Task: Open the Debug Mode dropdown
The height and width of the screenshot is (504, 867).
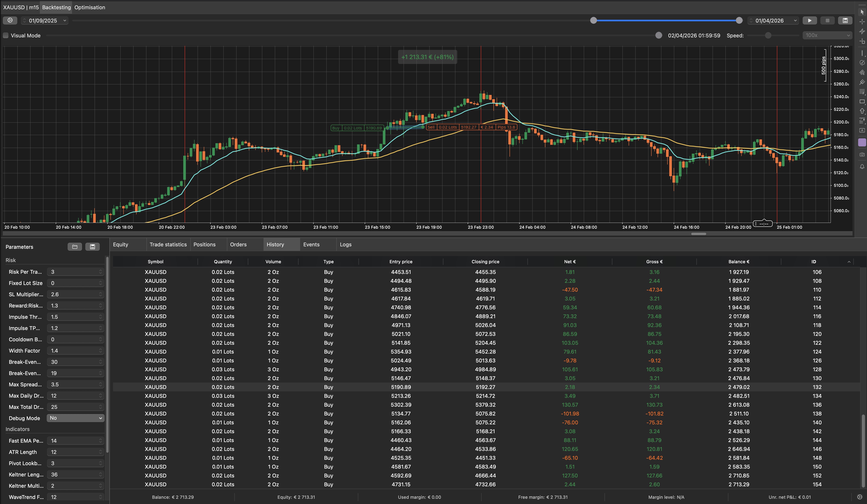Action: [75, 418]
